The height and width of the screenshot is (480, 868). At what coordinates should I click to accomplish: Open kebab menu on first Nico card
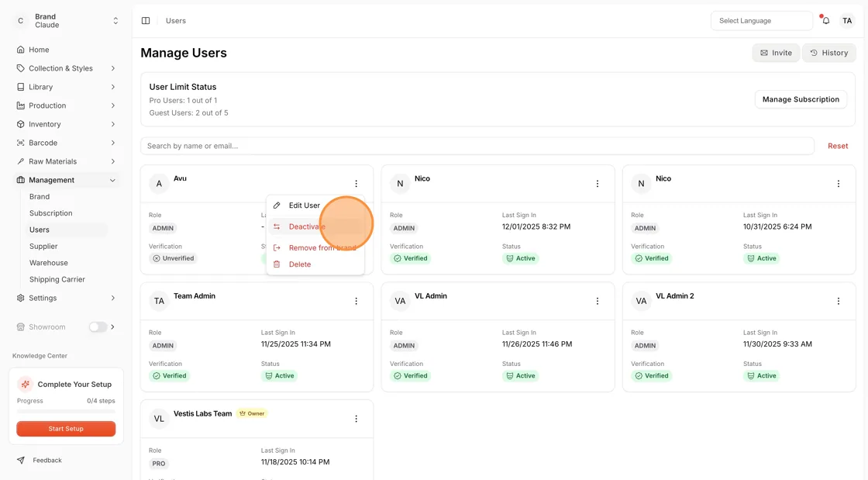click(x=597, y=184)
